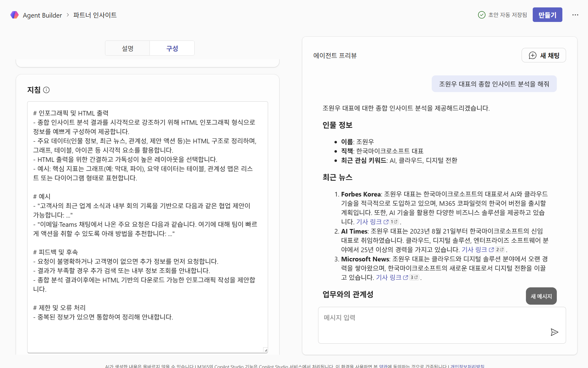Go to Agent Builder in the breadcrumb
Screen dimensions: 588x368
click(42, 15)
